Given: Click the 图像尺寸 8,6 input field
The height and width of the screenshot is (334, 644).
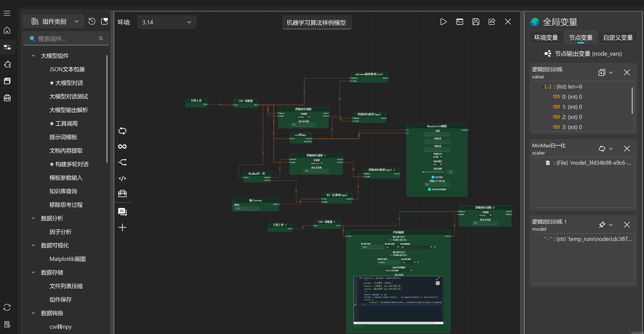Looking at the screenshot, I should tap(437, 184).
